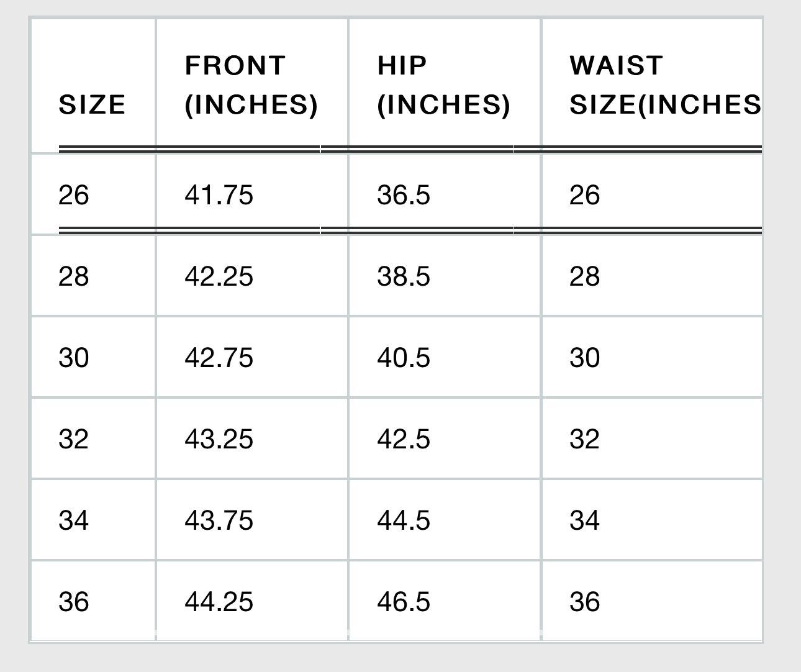The width and height of the screenshot is (801, 672).
Task: Click hip value 46.5
Action: pos(403,602)
